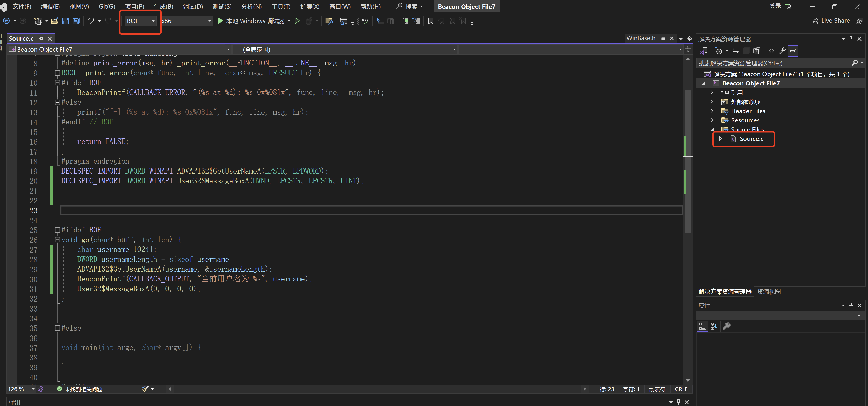The width and height of the screenshot is (868, 406).
Task: Switch to the 资源视图 resource view tab
Action: pyautogui.click(x=769, y=292)
